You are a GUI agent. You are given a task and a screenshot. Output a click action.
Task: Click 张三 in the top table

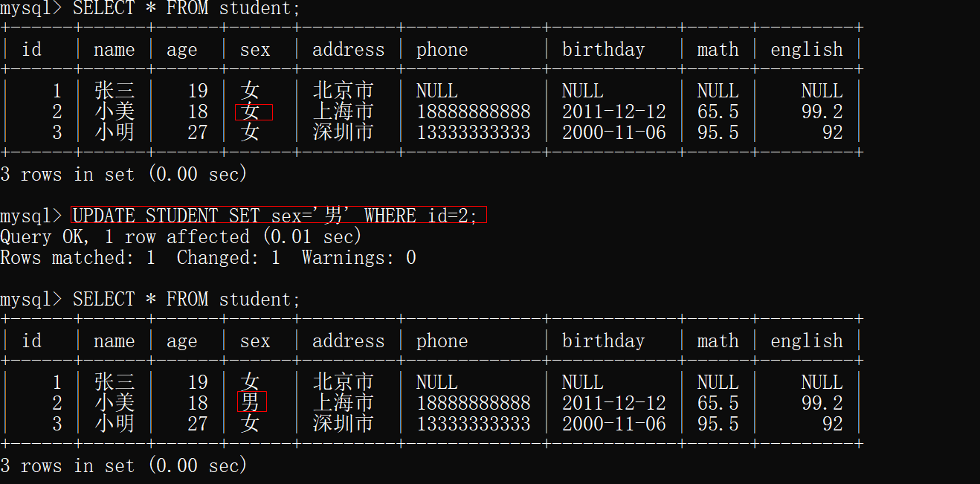[x=115, y=91]
